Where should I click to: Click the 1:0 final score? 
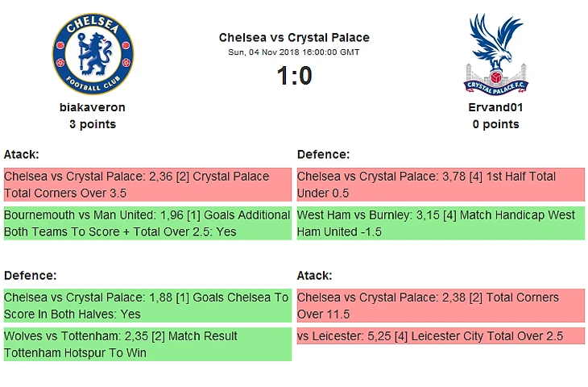coord(294,76)
